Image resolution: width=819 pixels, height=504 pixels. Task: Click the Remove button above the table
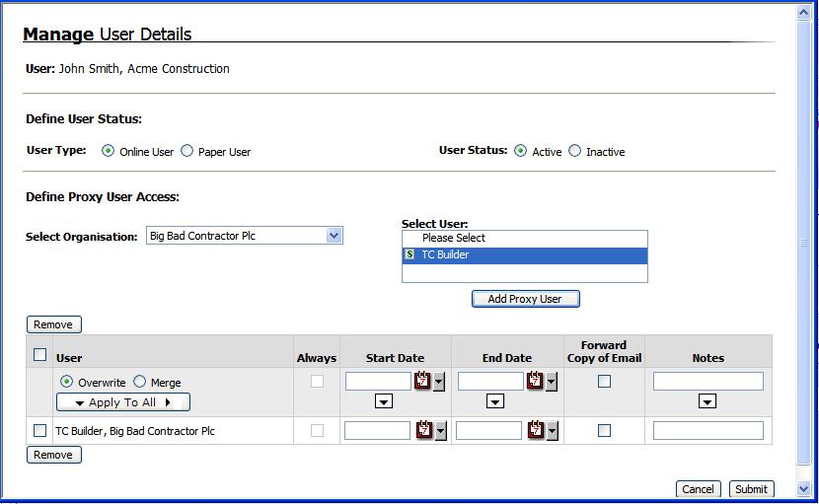(54, 324)
